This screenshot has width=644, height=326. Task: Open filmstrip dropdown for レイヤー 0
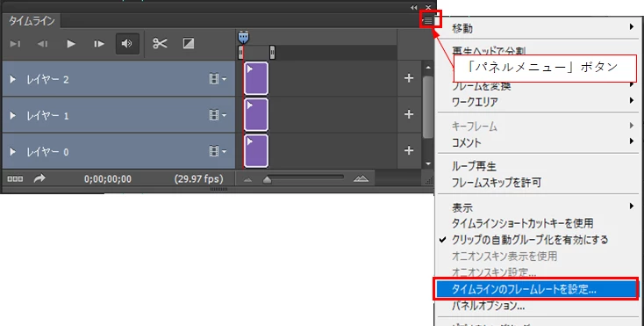pos(218,152)
